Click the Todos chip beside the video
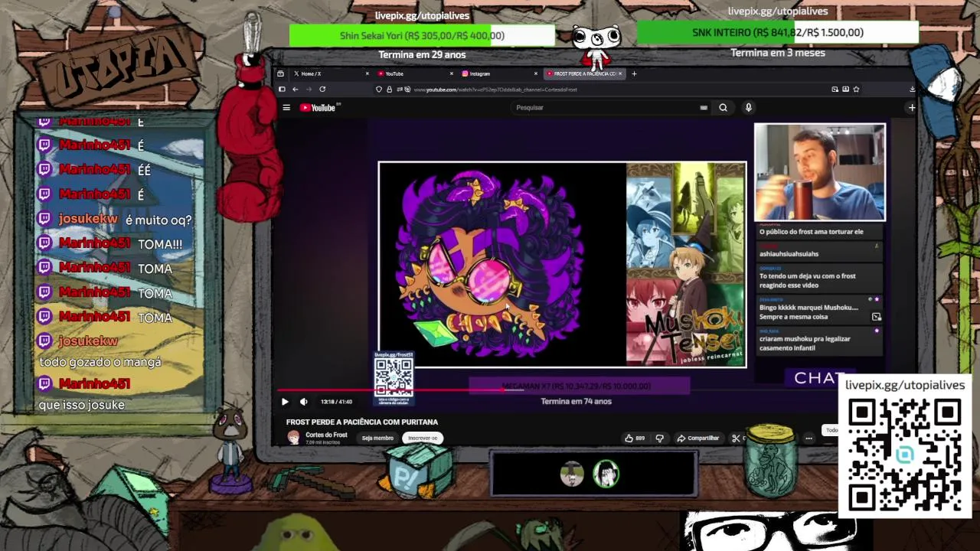Image resolution: width=980 pixels, height=551 pixels. [x=831, y=430]
